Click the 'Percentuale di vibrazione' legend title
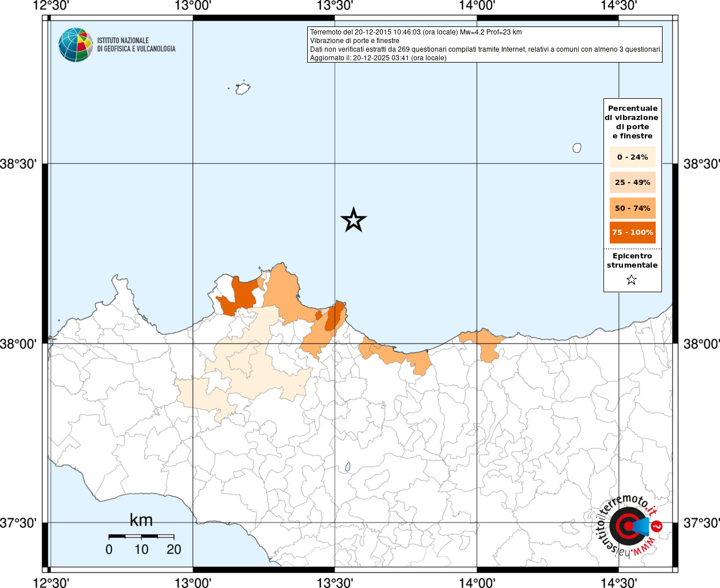The width and height of the screenshot is (720, 588). 632,122
